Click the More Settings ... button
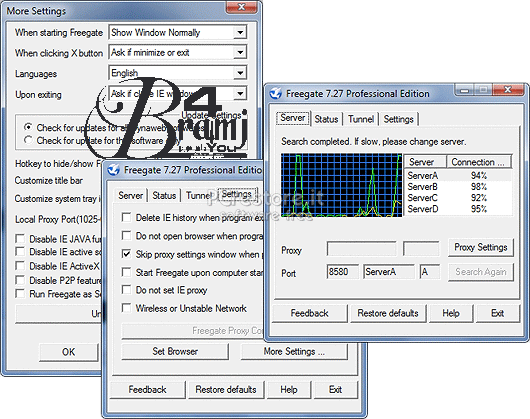The height and width of the screenshot is (419, 530). (x=294, y=351)
